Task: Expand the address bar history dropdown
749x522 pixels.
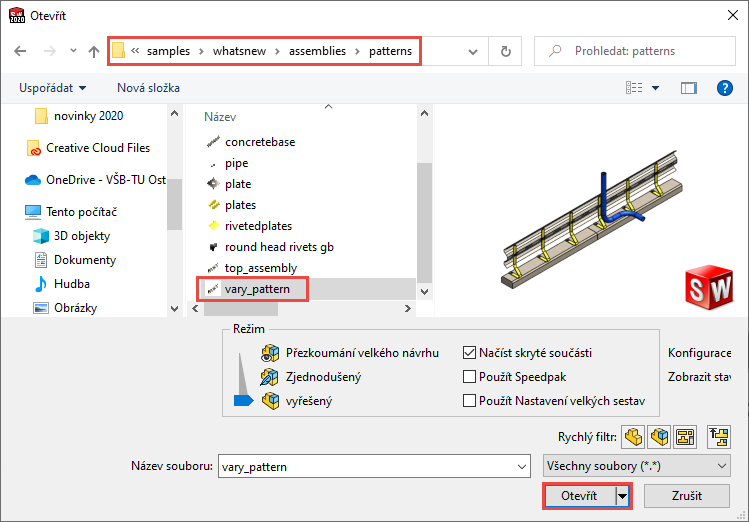Action: (473, 51)
